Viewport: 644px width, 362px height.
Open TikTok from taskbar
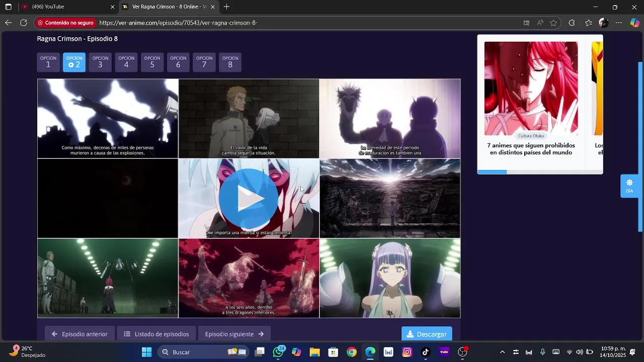tap(426, 352)
